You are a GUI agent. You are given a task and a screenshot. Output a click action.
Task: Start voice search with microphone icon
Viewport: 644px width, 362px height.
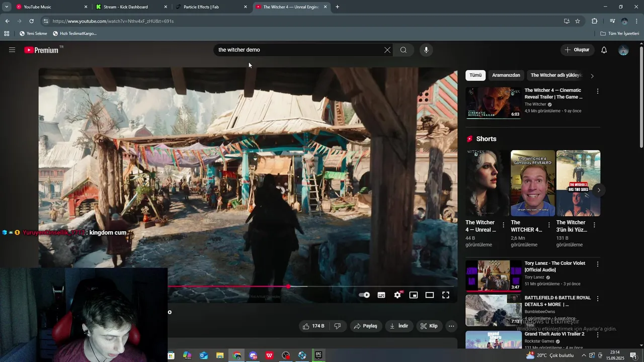pos(426,50)
